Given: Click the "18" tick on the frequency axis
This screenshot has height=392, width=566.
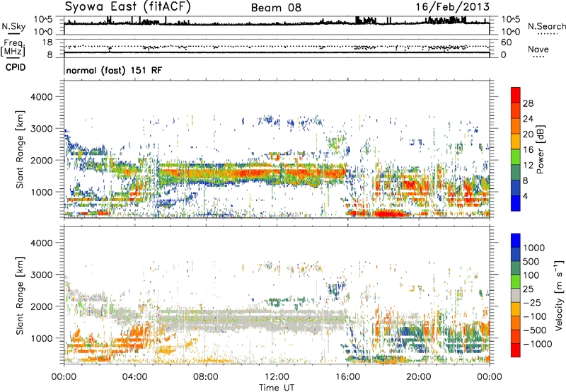Looking at the screenshot, I should 47,42.
